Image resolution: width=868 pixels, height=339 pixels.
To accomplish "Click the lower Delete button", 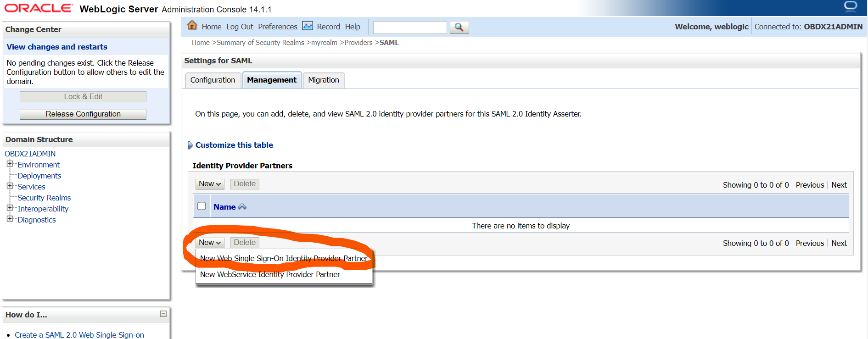I will 245,243.
